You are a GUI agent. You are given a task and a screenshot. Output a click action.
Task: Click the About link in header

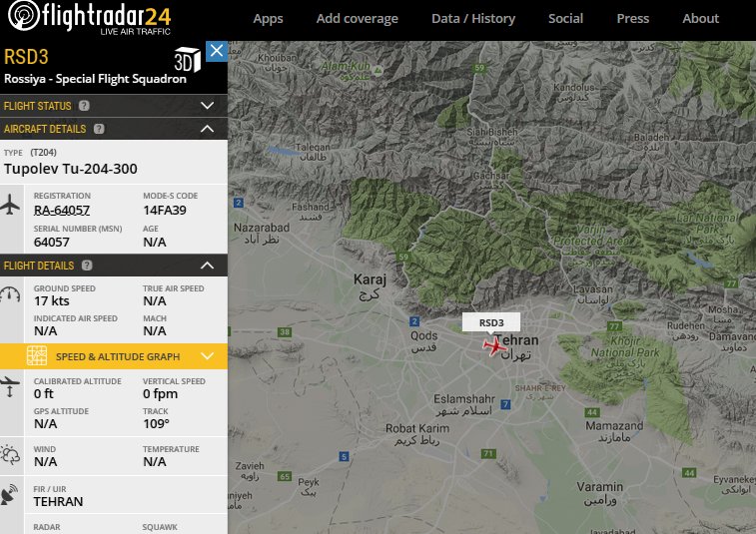700,19
